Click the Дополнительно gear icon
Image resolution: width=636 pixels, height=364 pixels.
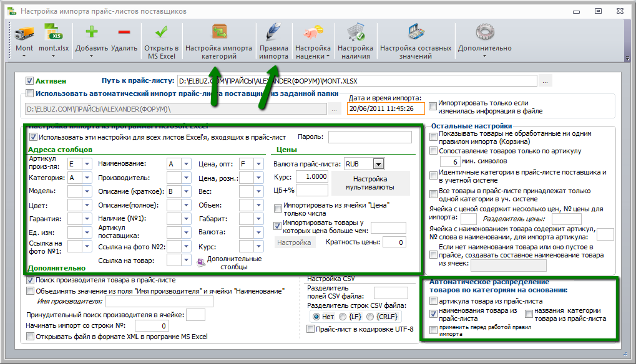[485, 32]
